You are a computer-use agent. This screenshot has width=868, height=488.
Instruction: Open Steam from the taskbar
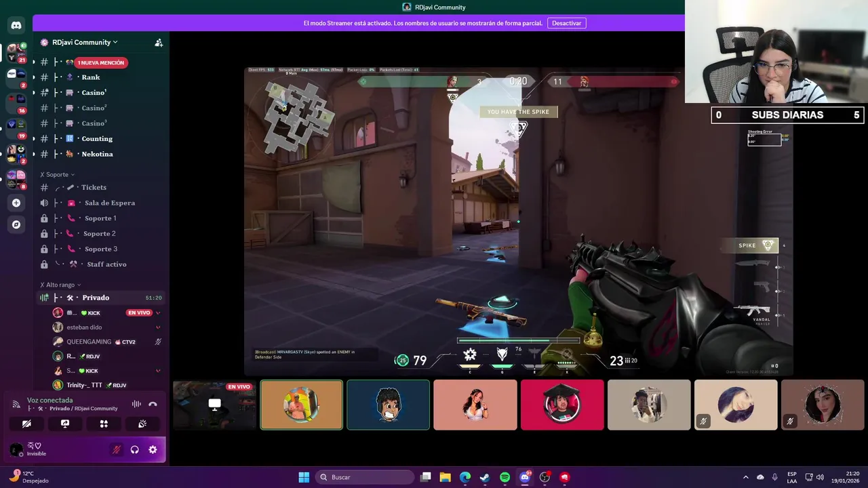point(485,477)
